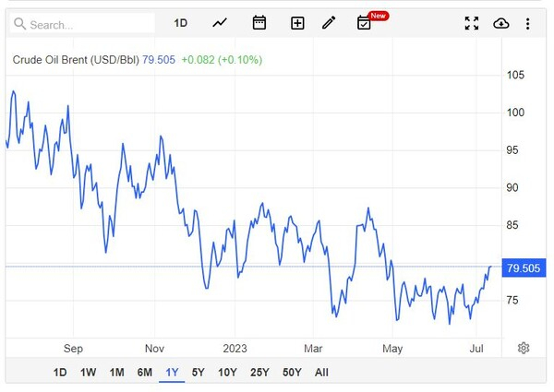Select the 1W time range

89,373
